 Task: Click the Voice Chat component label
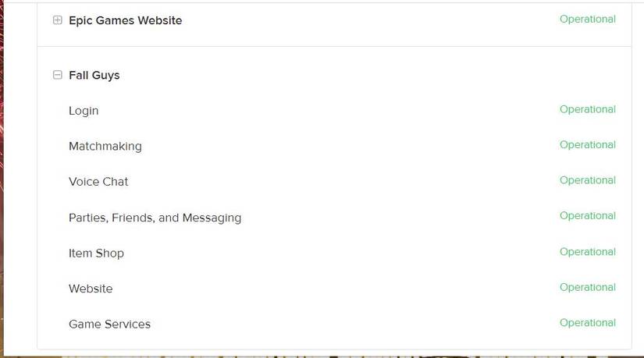point(98,182)
